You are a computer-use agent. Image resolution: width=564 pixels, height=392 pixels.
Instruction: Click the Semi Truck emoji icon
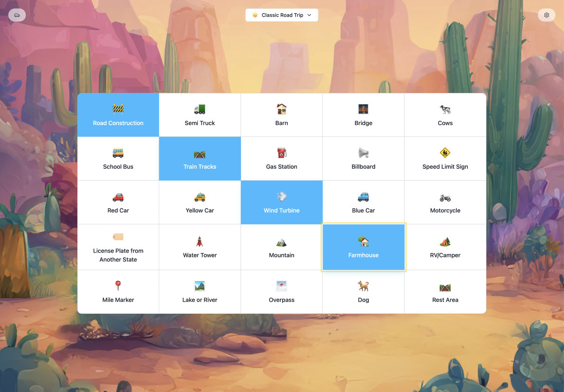200,109
